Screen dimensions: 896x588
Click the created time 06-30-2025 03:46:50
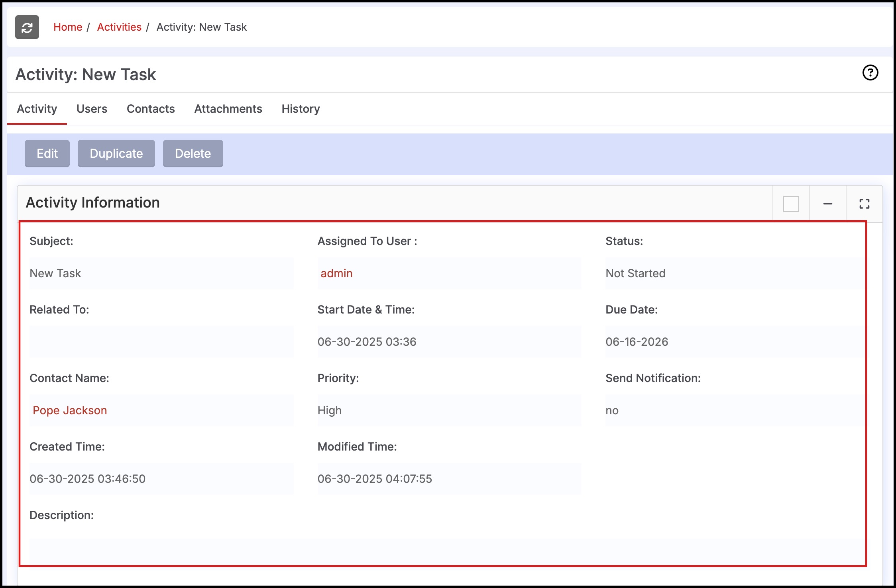tap(87, 479)
